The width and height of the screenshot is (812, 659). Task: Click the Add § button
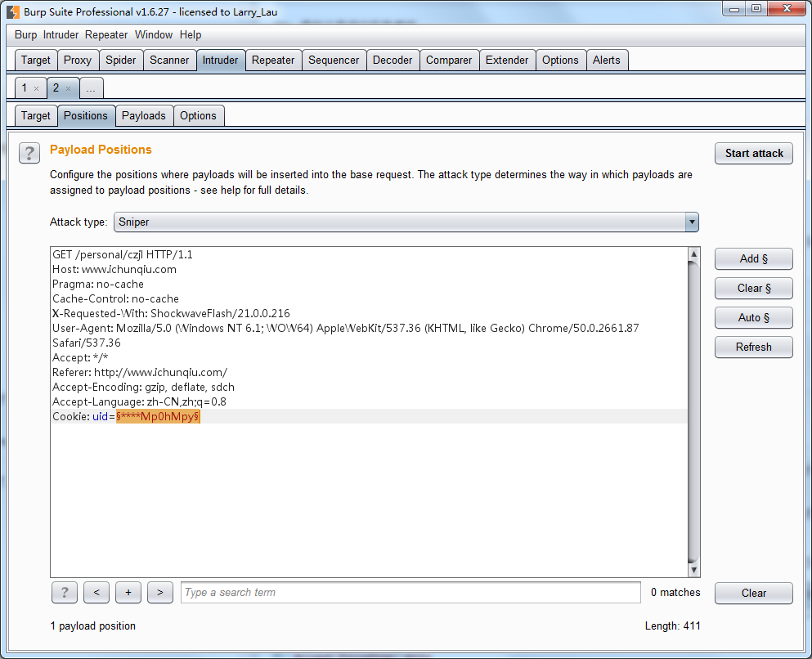tap(753, 259)
